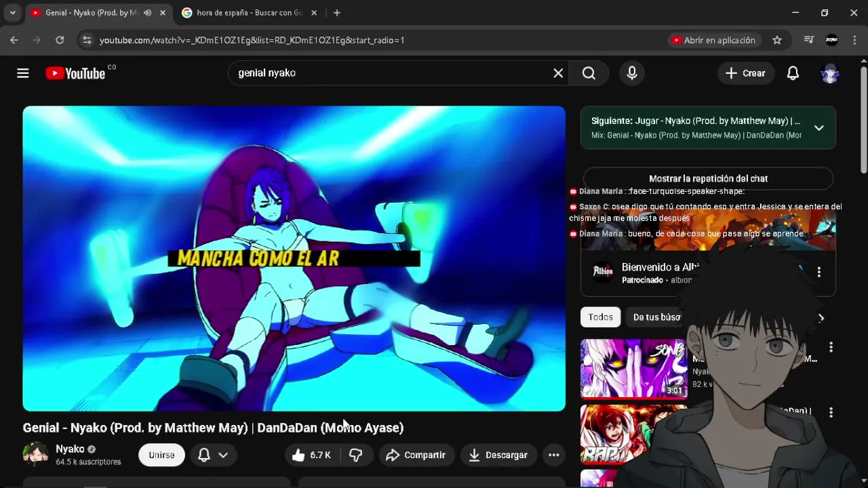The width and height of the screenshot is (868, 488).
Task: Go to the YouTube home logo
Action: click(75, 73)
